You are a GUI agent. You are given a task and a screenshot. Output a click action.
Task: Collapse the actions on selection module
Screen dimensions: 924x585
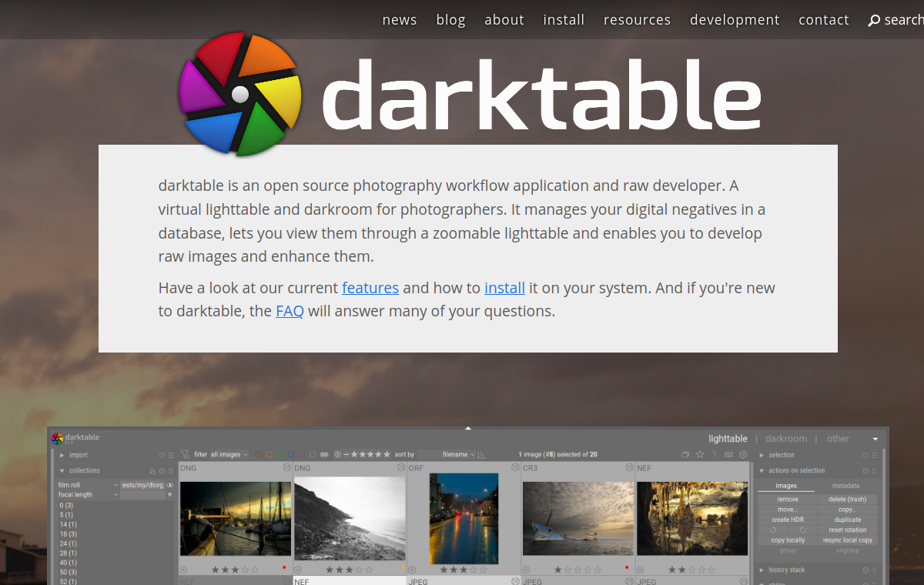(762, 471)
